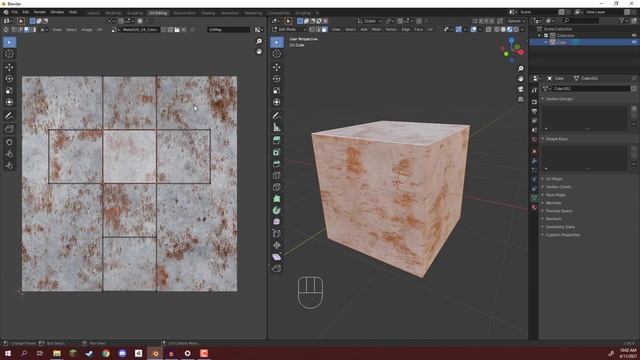Select the Scale tool in the 3D viewport
This screenshot has width=640, height=360.
(x=277, y=91)
